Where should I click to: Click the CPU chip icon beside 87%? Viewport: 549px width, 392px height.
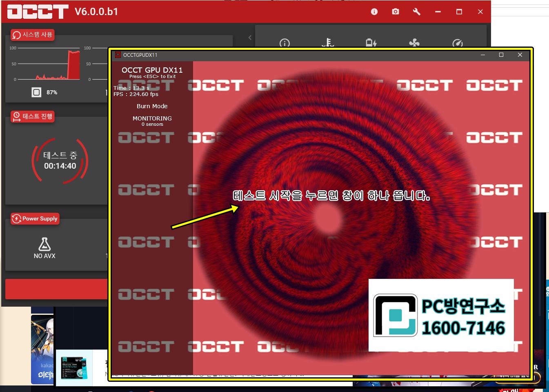point(36,92)
